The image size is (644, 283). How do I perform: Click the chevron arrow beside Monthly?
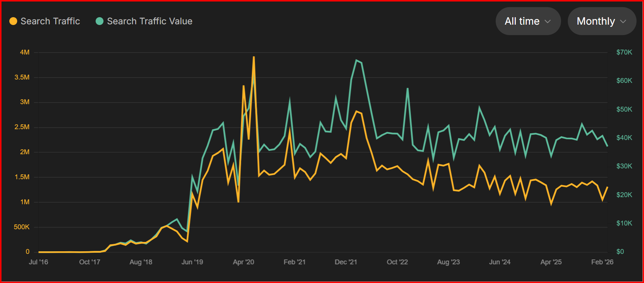click(x=623, y=22)
